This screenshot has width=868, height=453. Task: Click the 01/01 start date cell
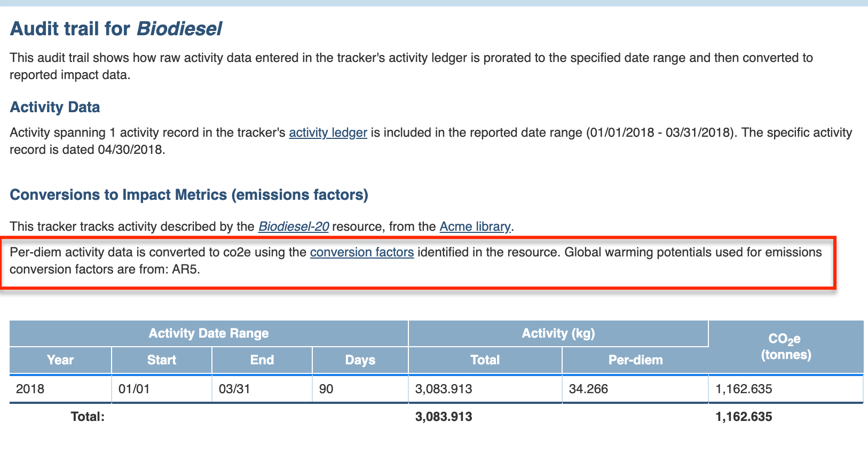coord(134,389)
